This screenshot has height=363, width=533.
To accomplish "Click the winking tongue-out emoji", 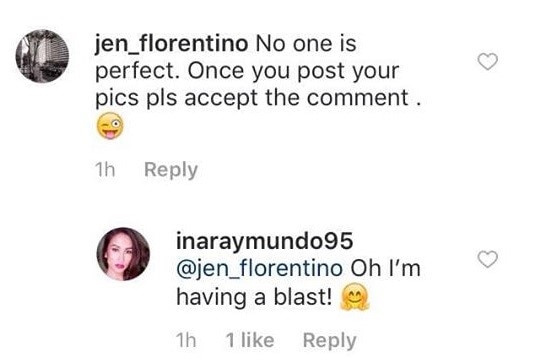I will (x=110, y=126).
